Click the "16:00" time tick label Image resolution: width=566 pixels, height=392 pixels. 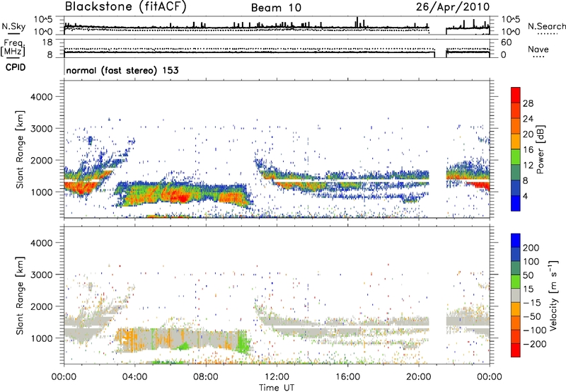click(x=347, y=377)
